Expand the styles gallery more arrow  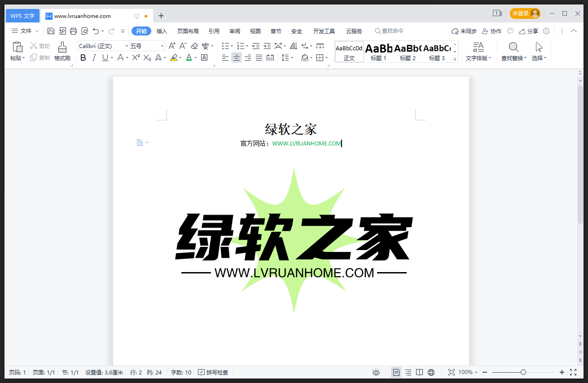pos(455,59)
